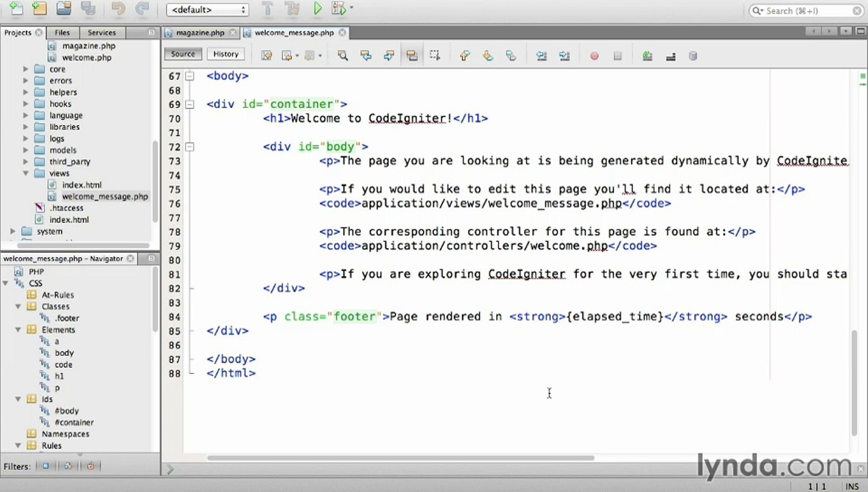868x492 pixels.
Task: Open the Debug Project dropdown arrow
Action: [351, 9]
